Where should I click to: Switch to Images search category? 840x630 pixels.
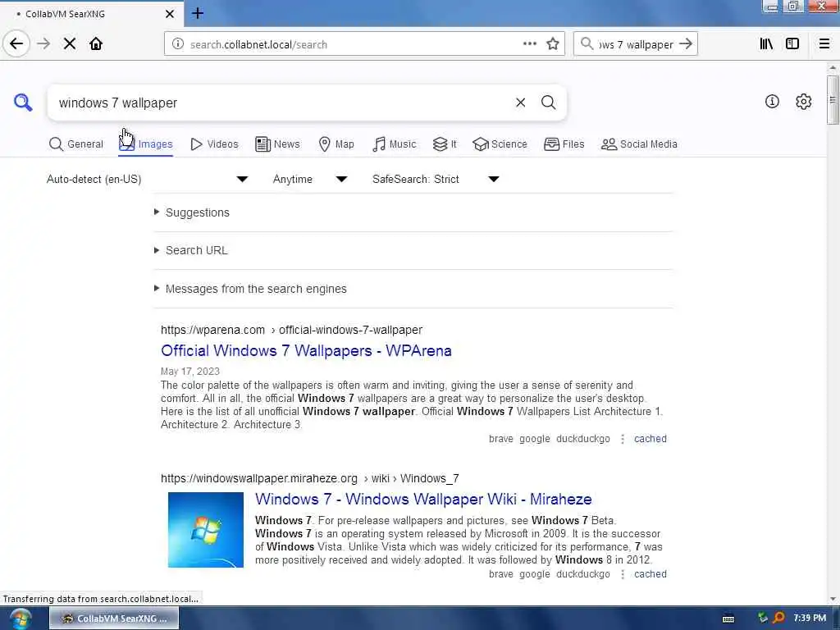click(x=146, y=144)
